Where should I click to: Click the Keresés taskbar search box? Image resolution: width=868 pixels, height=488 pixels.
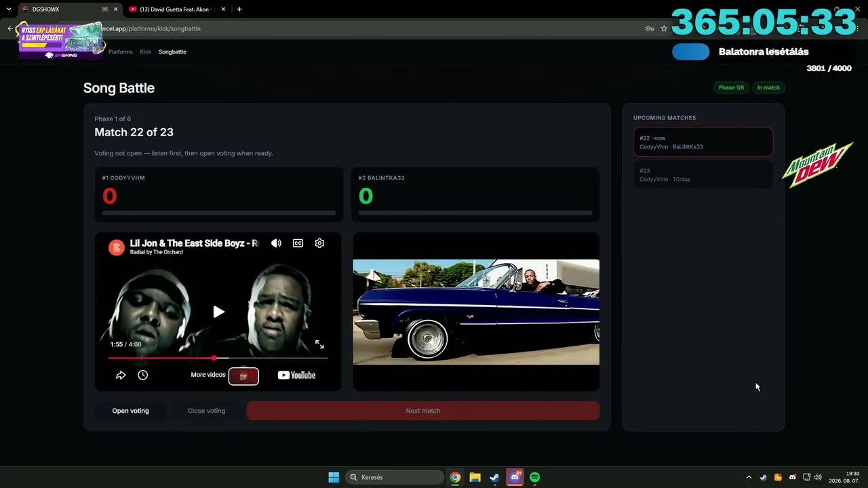click(x=393, y=477)
